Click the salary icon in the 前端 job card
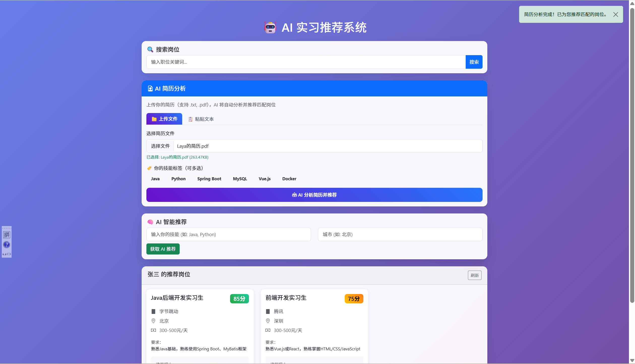The height and width of the screenshot is (364, 635). coord(268,330)
